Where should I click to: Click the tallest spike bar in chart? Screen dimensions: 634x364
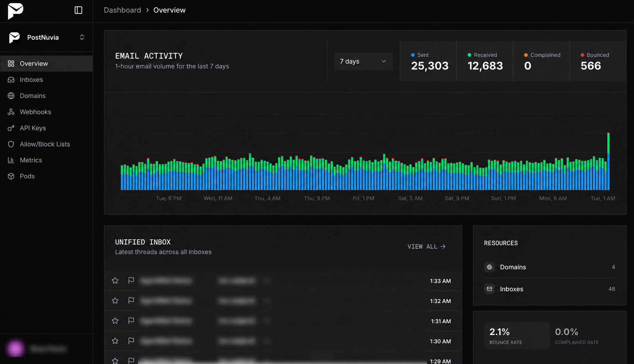(608, 161)
